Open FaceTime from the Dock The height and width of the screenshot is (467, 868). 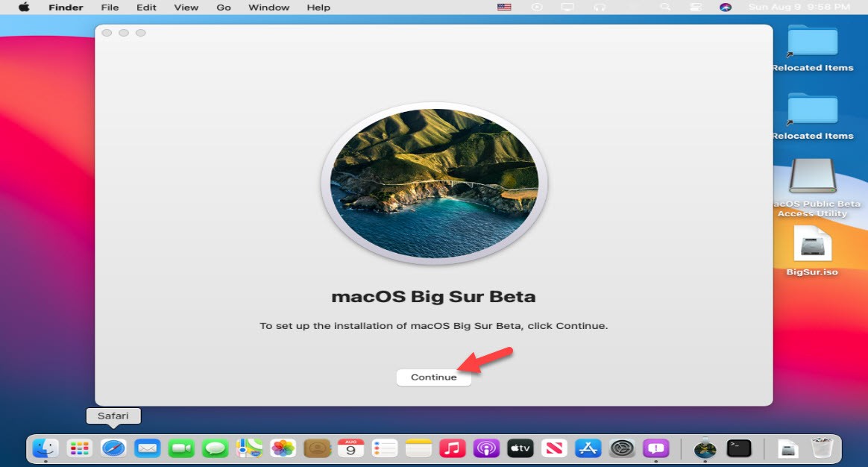(x=181, y=448)
